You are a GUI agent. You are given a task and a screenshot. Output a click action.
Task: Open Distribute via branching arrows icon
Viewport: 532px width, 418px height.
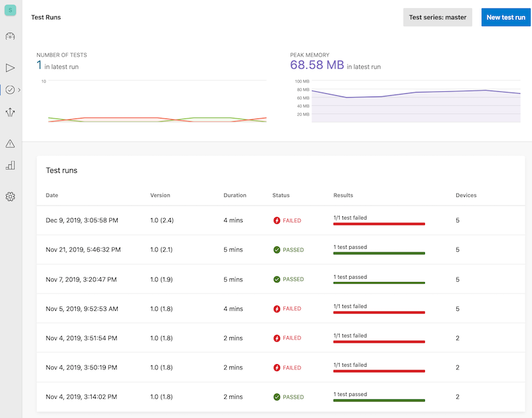point(9,112)
